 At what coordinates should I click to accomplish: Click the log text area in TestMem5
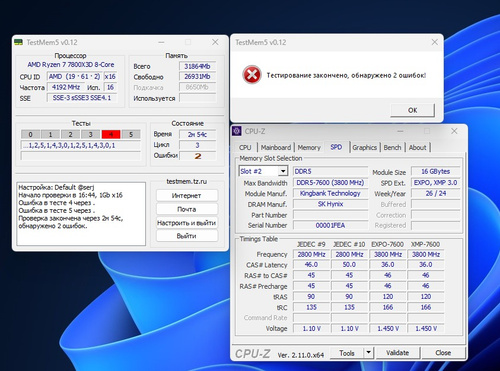[81, 214]
